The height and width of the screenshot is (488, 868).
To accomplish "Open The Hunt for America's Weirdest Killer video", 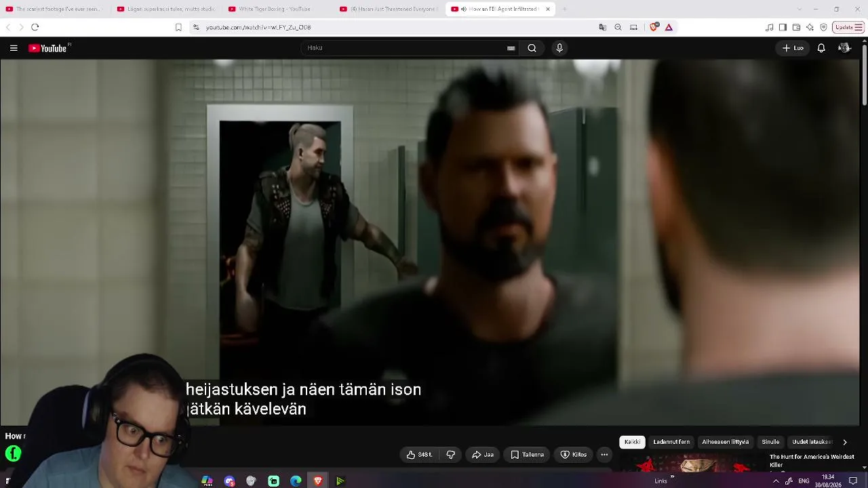I will point(812,461).
